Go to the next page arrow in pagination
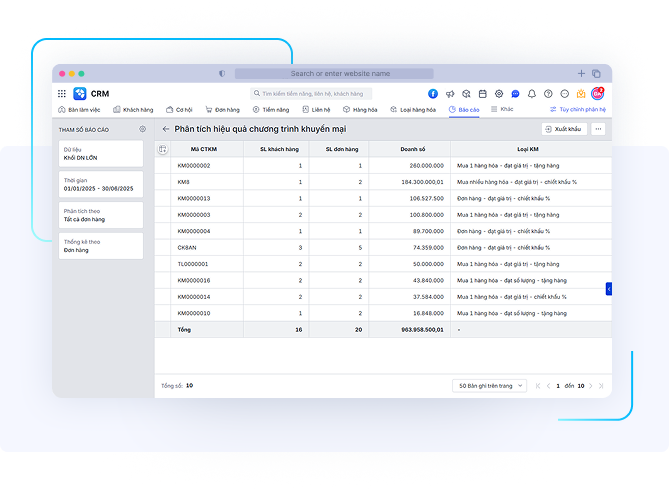 pos(591,385)
